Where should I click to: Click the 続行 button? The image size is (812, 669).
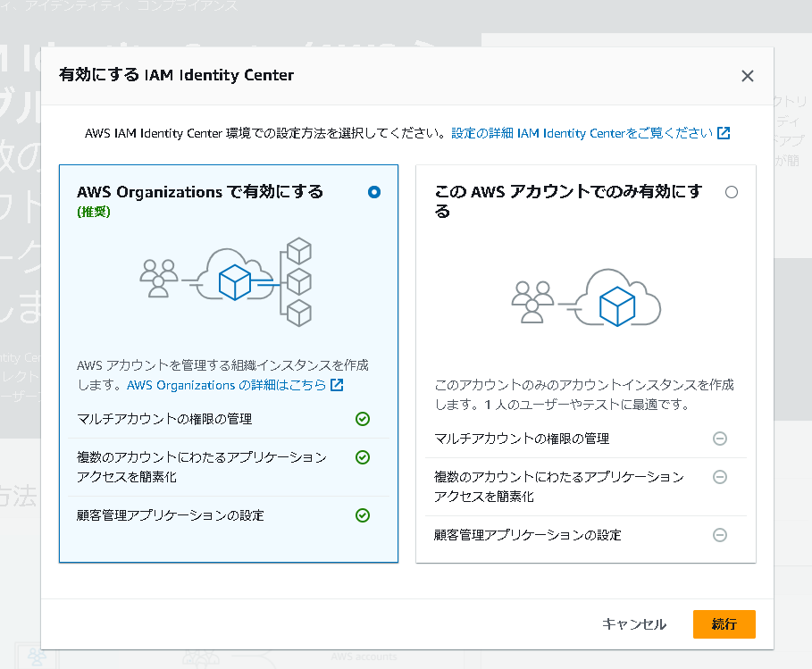(724, 624)
